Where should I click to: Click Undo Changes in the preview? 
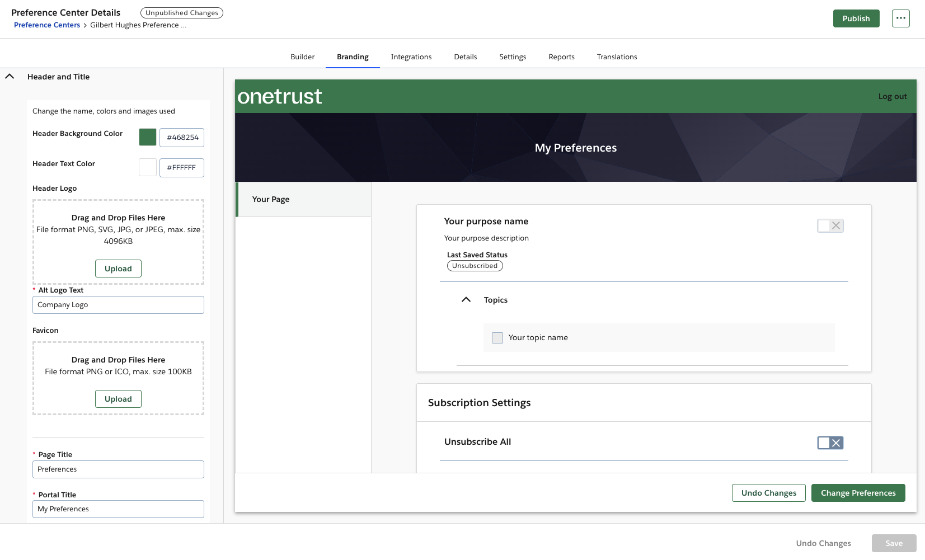(x=768, y=493)
